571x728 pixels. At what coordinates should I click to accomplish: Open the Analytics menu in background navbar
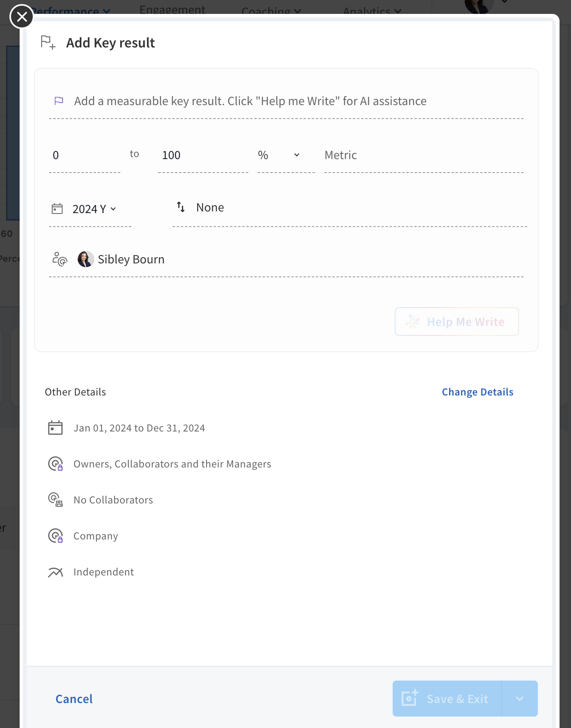click(372, 11)
